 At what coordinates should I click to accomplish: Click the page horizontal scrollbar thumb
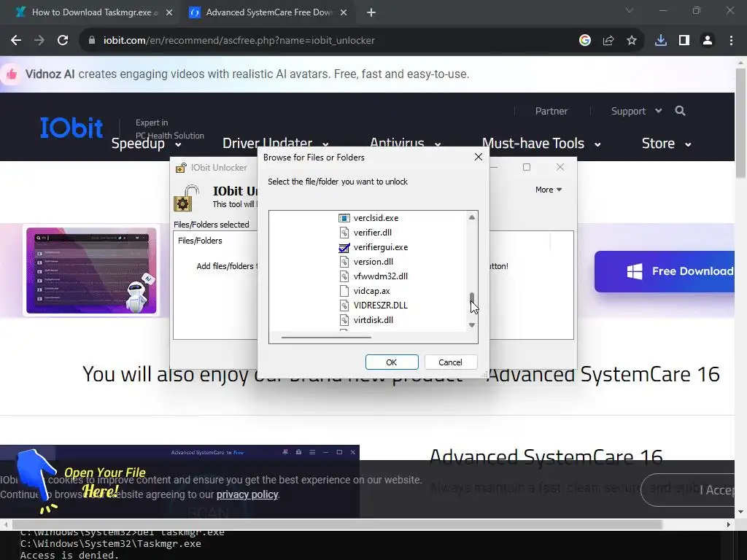coord(337,525)
